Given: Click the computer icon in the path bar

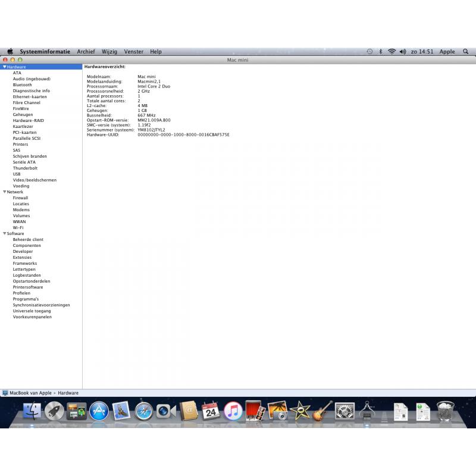Looking at the screenshot, I should point(5,393).
